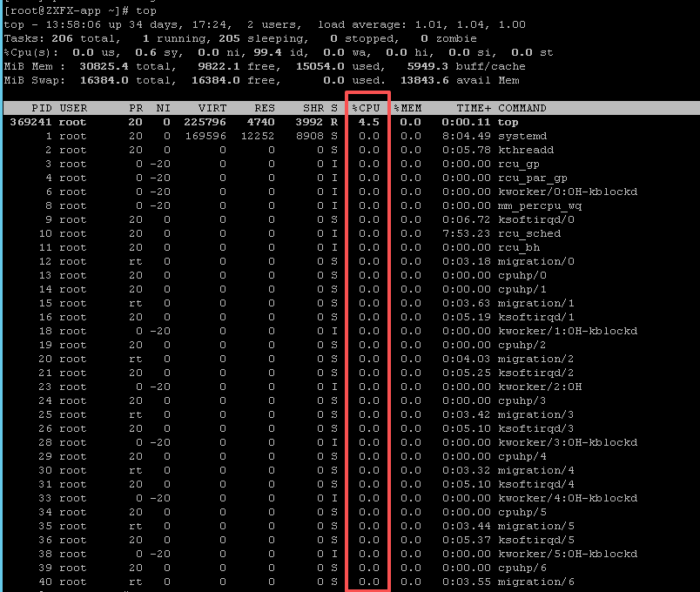Image resolution: width=700 pixels, height=592 pixels.
Task: Select the PID column header
Action: [42, 108]
